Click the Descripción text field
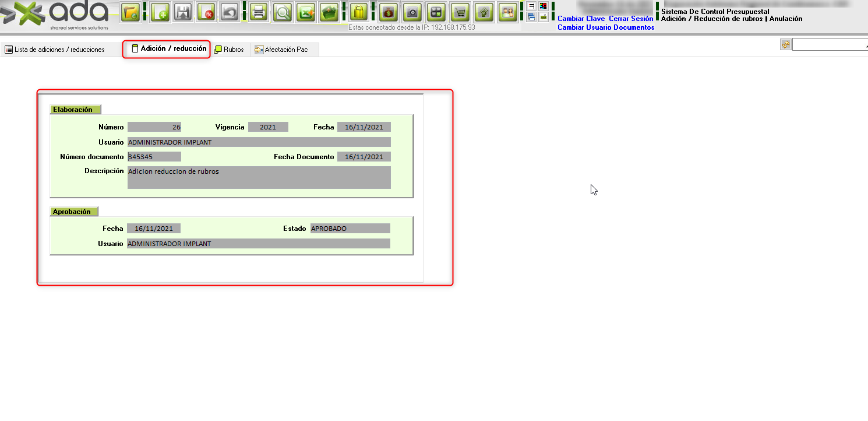Image resolution: width=868 pixels, height=421 pixels. point(259,177)
